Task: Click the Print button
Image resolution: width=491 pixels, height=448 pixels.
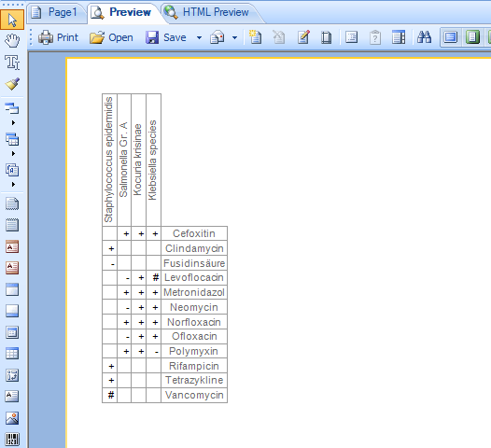Action: pos(58,37)
